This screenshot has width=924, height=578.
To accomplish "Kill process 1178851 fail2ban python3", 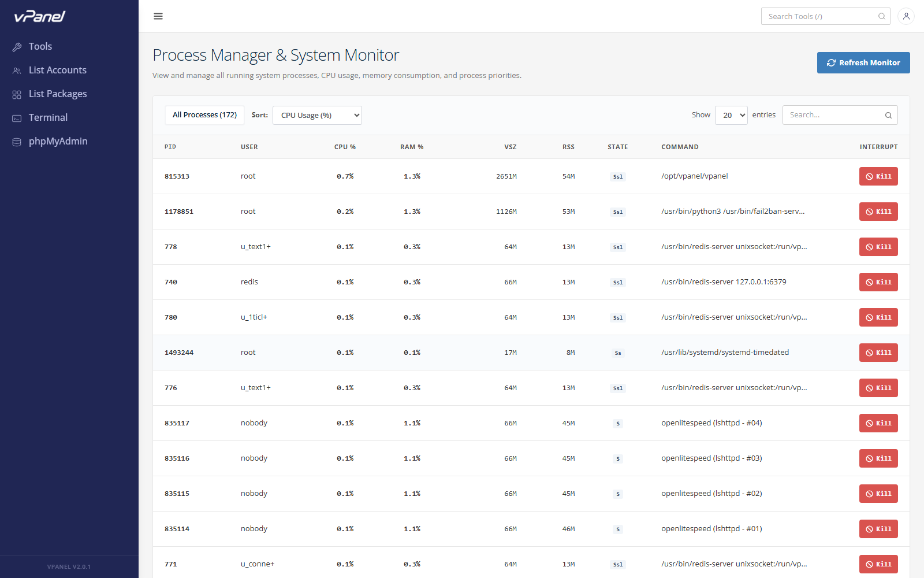I will (878, 212).
